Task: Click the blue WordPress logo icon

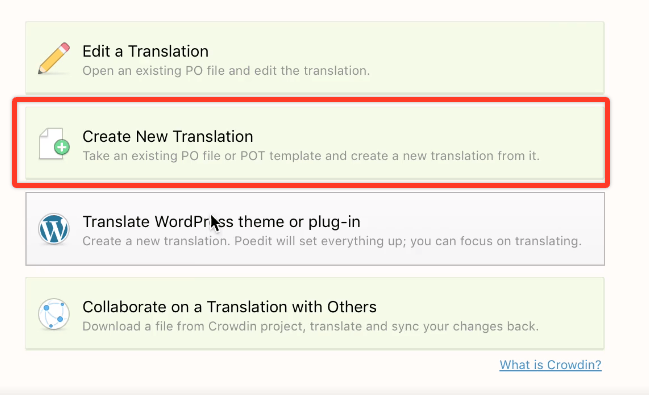Action: click(x=54, y=229)
